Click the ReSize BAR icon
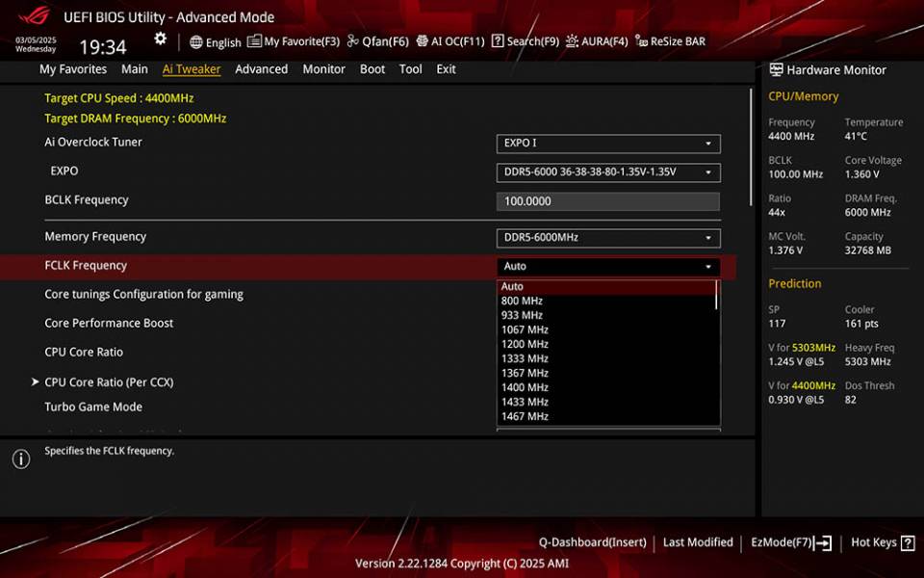 pos(641,41)
